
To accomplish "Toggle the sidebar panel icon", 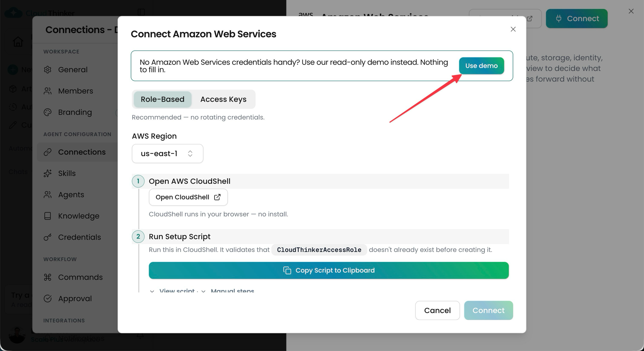I will (x=141, y=12).
